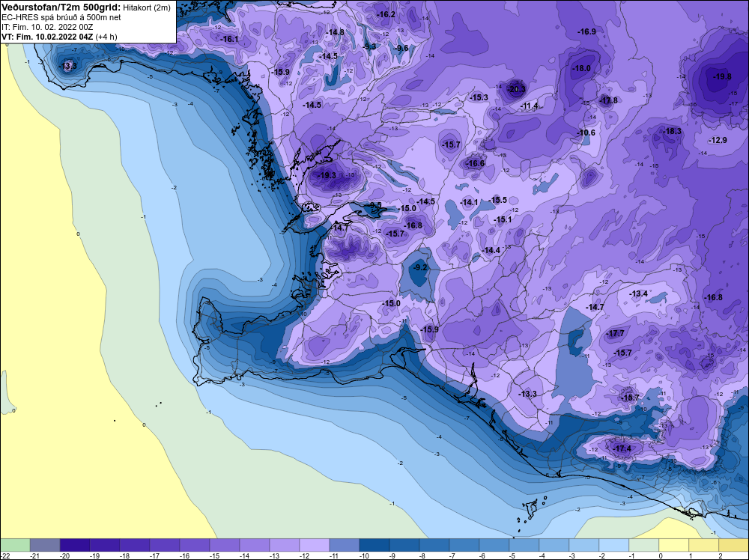This screenshot has height=560, width=749.
Task: Pick the legend swatch labeled -17
Action: (x=165, y=545)
